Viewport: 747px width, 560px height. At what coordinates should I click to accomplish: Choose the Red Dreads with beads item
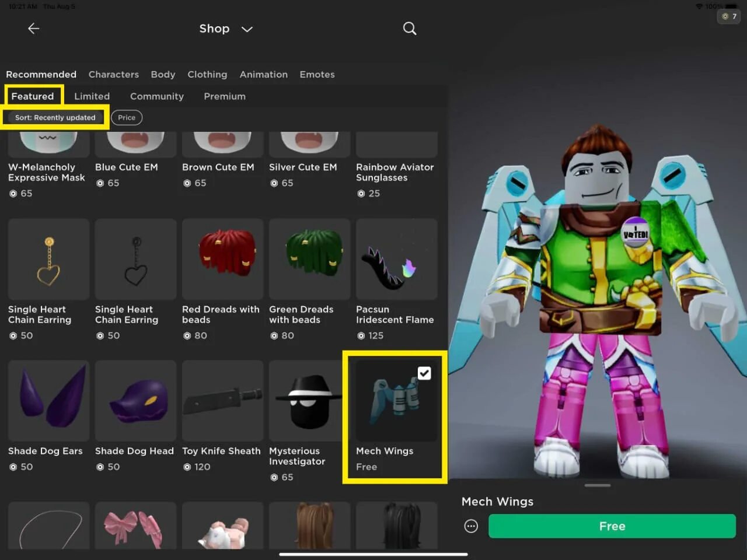(x=223, y=260)
